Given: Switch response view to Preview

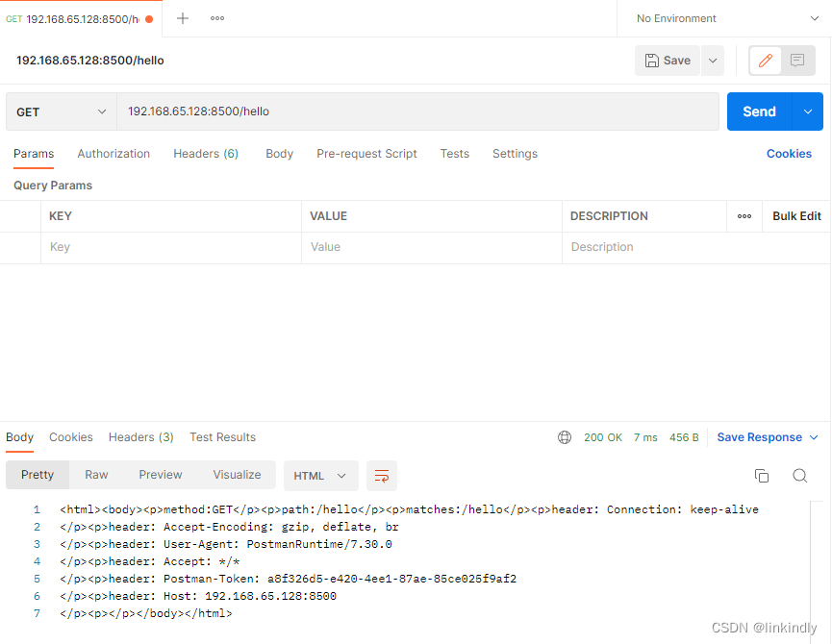Looking at the screenshot, I should click(x=160, y=474).
